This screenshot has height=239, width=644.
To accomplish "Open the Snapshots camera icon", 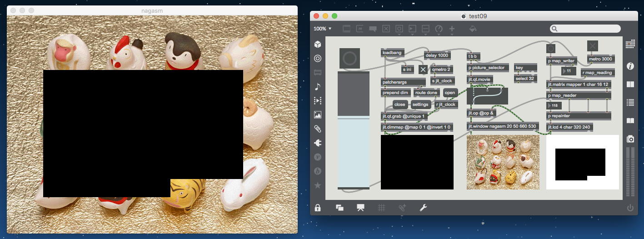I will [630, 139].
